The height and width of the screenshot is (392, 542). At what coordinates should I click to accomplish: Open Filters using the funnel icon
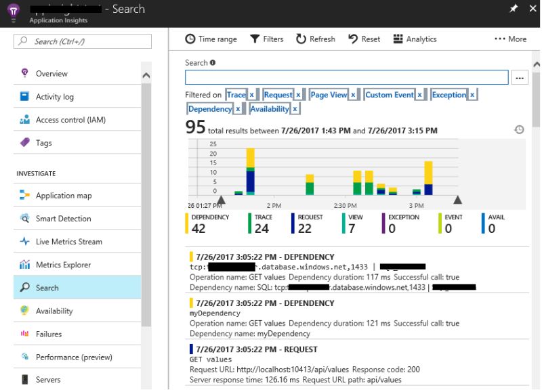tap(254, 39)
